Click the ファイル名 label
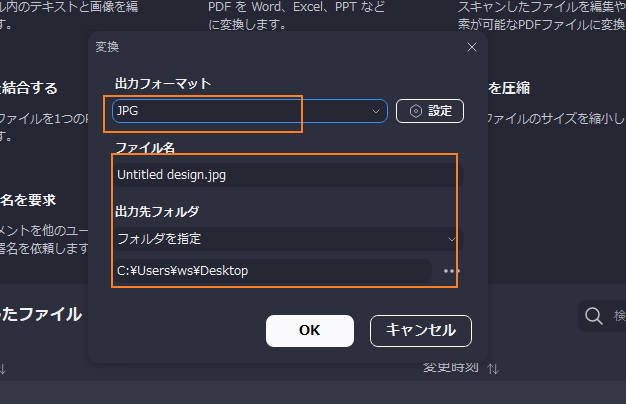Image resolution: width=626 pixels, height=404 pixels. tap(145, 149)
